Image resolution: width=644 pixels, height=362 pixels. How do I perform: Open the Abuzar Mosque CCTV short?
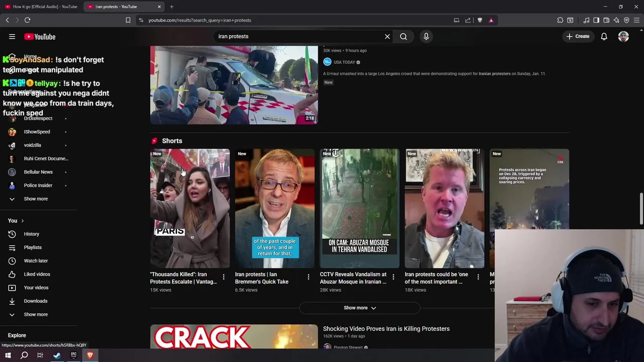[360, 208]
